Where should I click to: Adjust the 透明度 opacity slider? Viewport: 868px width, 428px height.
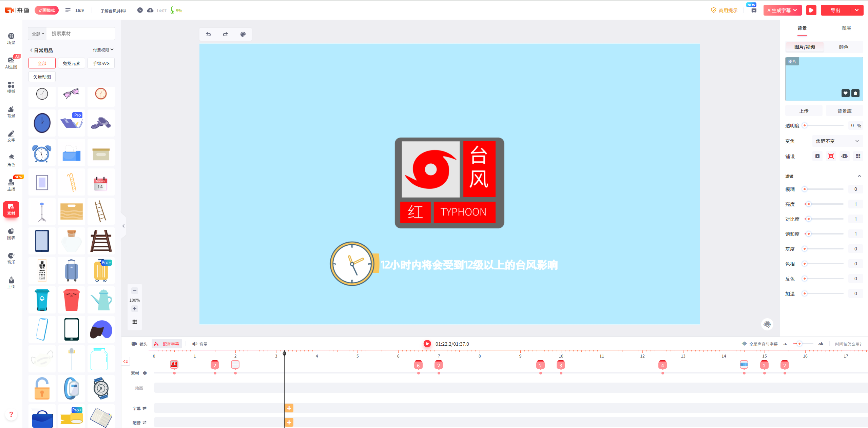coord(823,125)
